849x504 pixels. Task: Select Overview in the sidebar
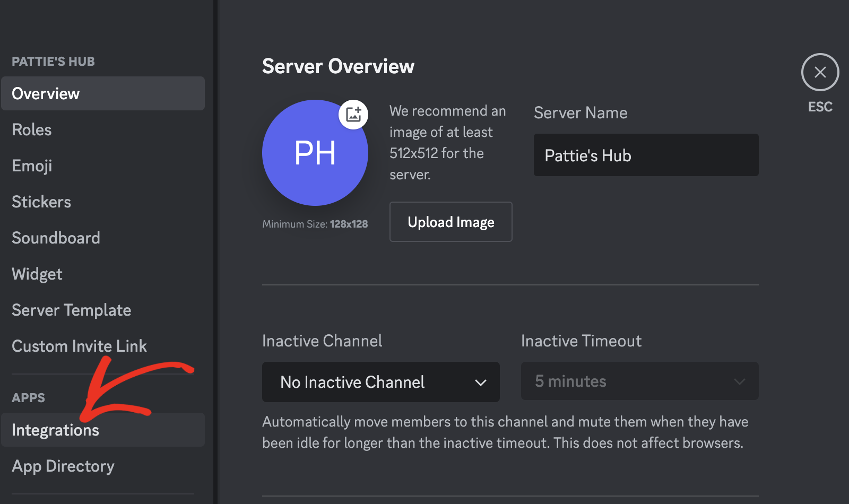(x=102, y=94)
